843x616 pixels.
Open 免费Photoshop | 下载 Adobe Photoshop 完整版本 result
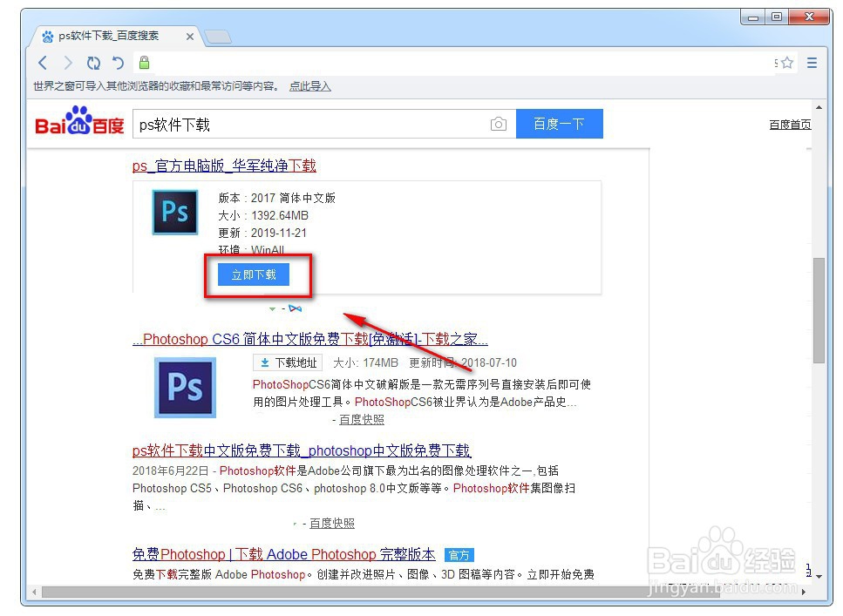284,554
